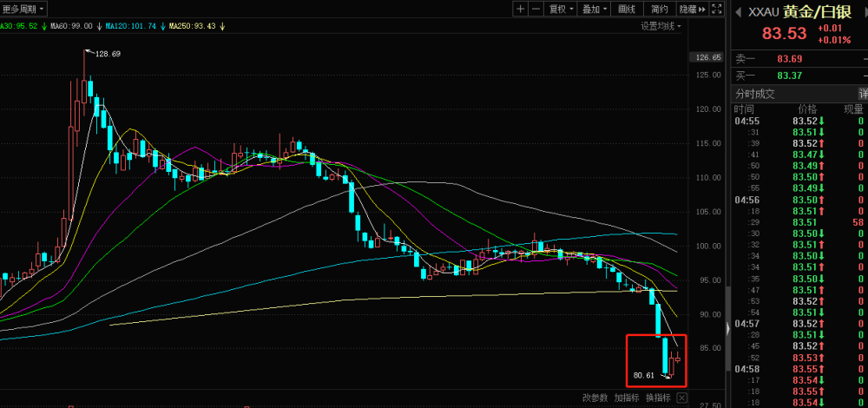Click the 现量 column header
Image resolution: width=868 pixels, height=408 pixels.
(853, 109)
